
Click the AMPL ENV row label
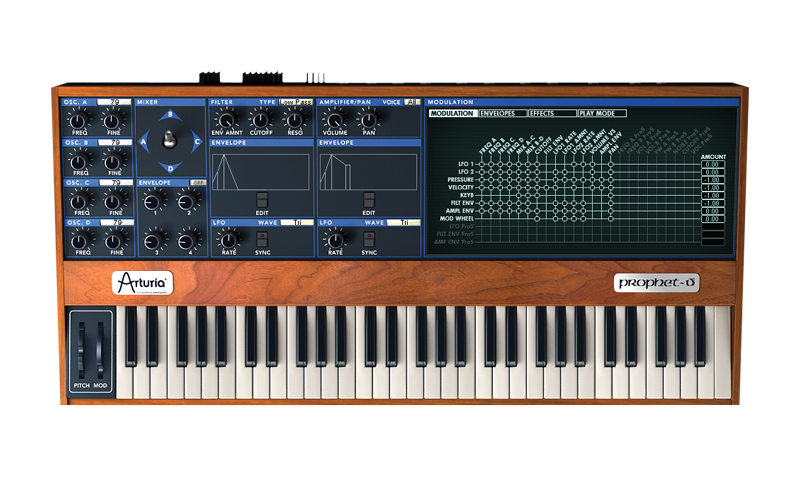click(x=460, y=211)
